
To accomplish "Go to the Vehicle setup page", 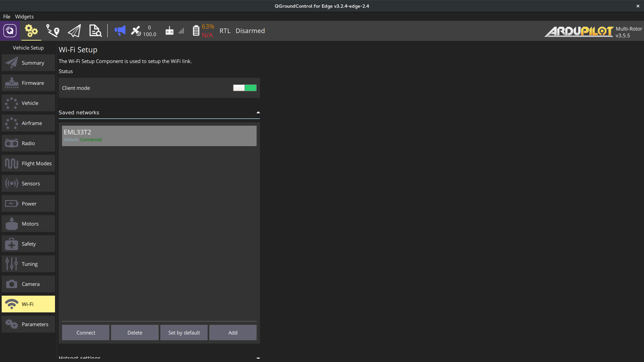I will click(x=28, y=103).
